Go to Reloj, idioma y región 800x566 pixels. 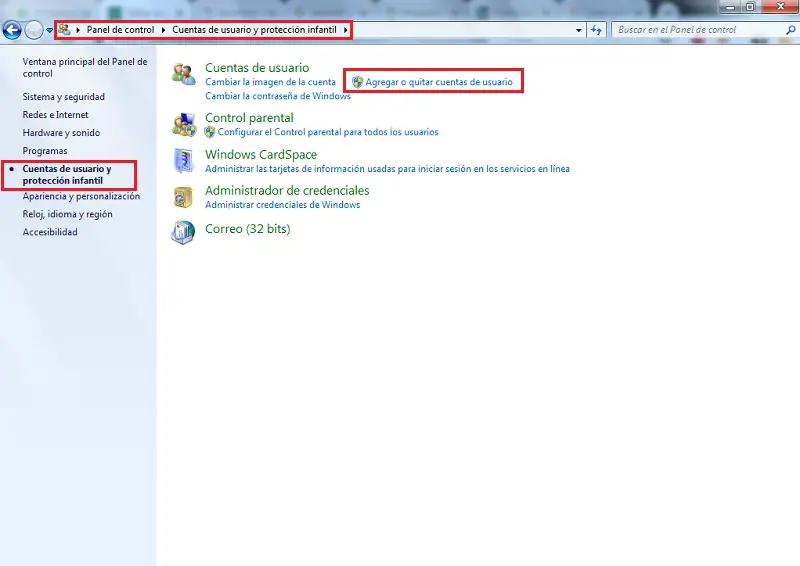click(x=67, y=214)
